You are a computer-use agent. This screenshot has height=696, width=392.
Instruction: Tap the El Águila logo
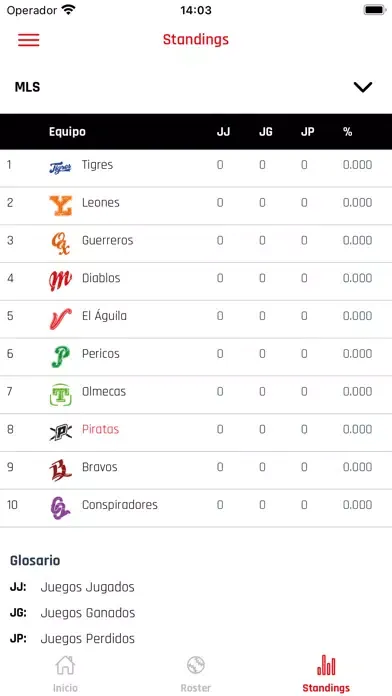tap(60, 319)
